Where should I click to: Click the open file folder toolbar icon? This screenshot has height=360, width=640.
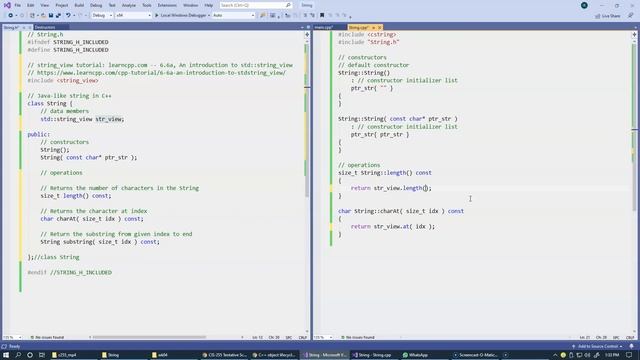[43, 16]
